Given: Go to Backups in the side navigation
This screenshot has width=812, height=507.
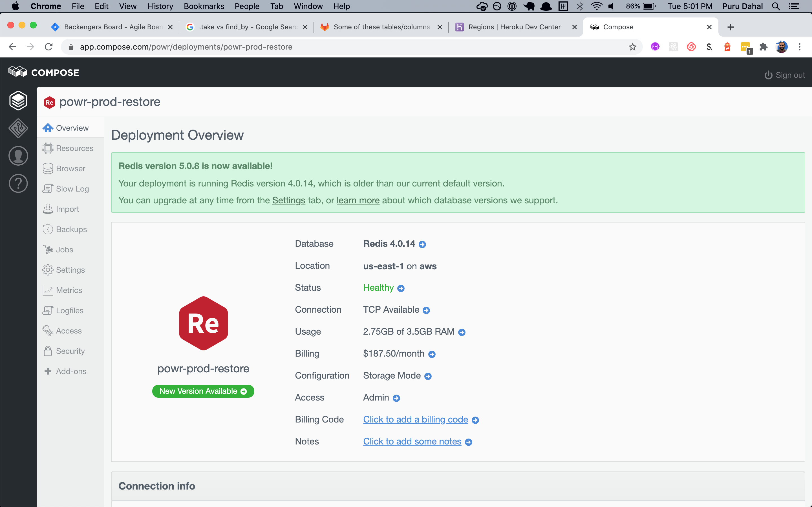Looking at the screenshot, I should (x=71, y=229).
